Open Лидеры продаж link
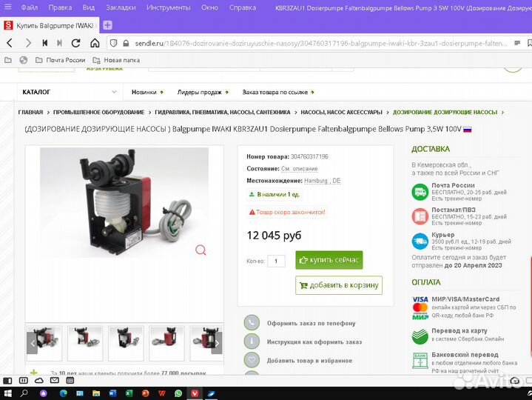The height and width of the screenshot is (400, 532). pyautogui.click(x=203, y=92)
